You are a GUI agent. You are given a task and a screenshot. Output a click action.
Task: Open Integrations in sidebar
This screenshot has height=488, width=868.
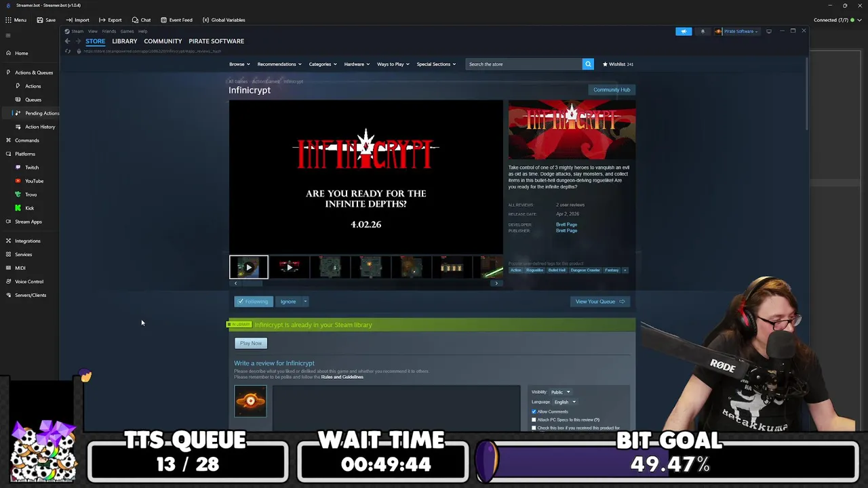pyautogui.click(x=28, y=241)
